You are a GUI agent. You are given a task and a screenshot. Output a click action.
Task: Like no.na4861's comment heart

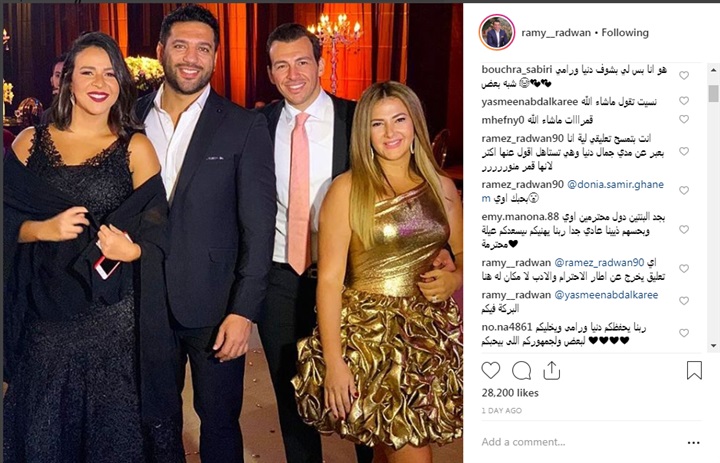[684, 333]
